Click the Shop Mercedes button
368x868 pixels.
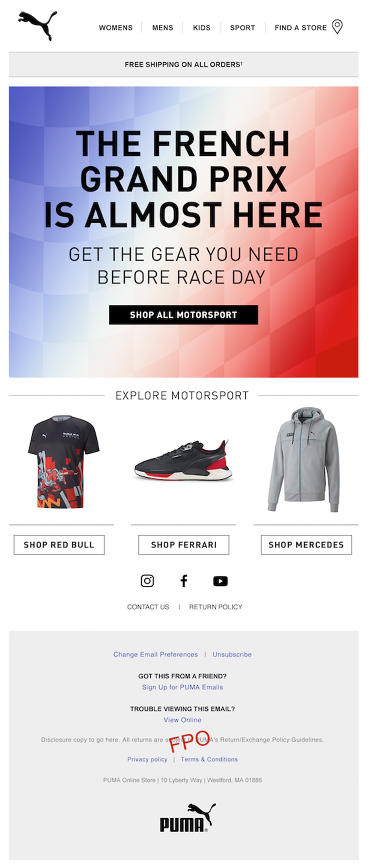point(306,545)
